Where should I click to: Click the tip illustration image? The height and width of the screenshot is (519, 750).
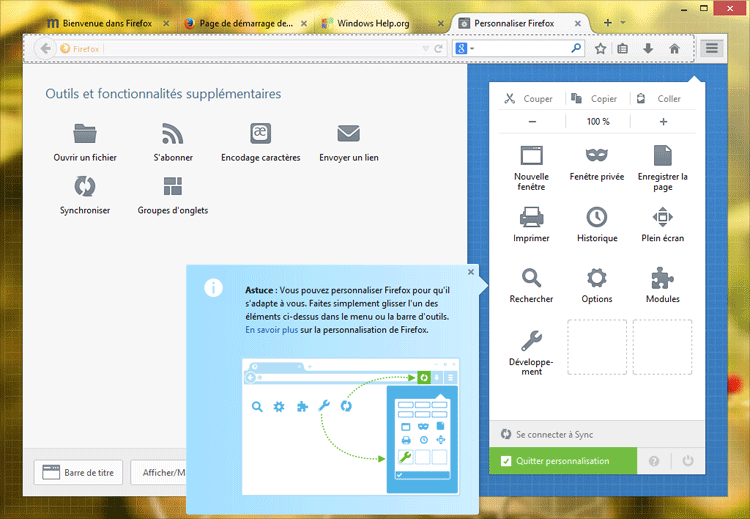click(351, 426)
